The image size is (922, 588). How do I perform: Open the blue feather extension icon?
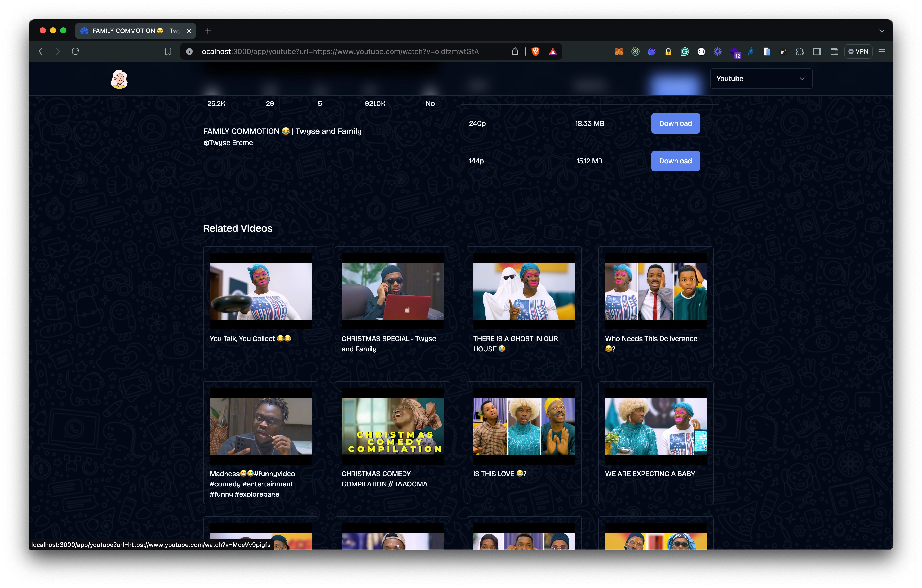(x=750, y=52)
